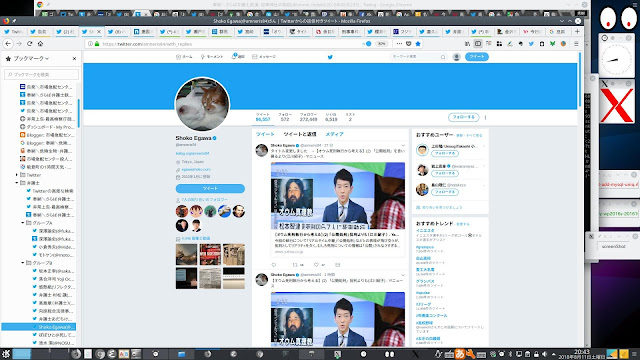
Task: Open the Blogger bookmark with orange icon
Action: tap(47, 135)
